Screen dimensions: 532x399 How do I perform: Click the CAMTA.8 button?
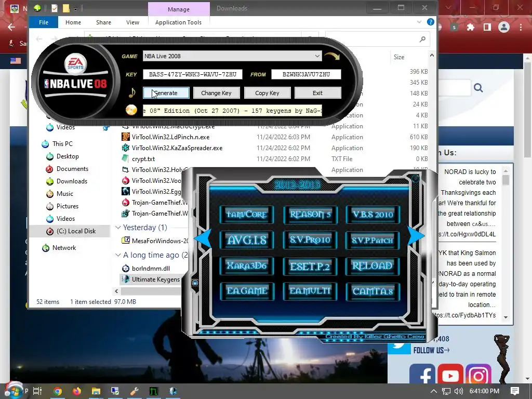click(x=373, y=291)
